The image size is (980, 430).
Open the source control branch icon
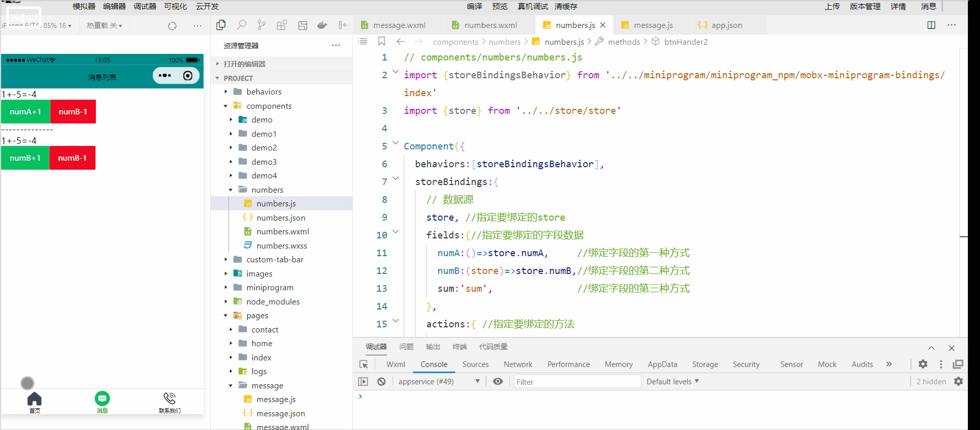click(262, 25)
